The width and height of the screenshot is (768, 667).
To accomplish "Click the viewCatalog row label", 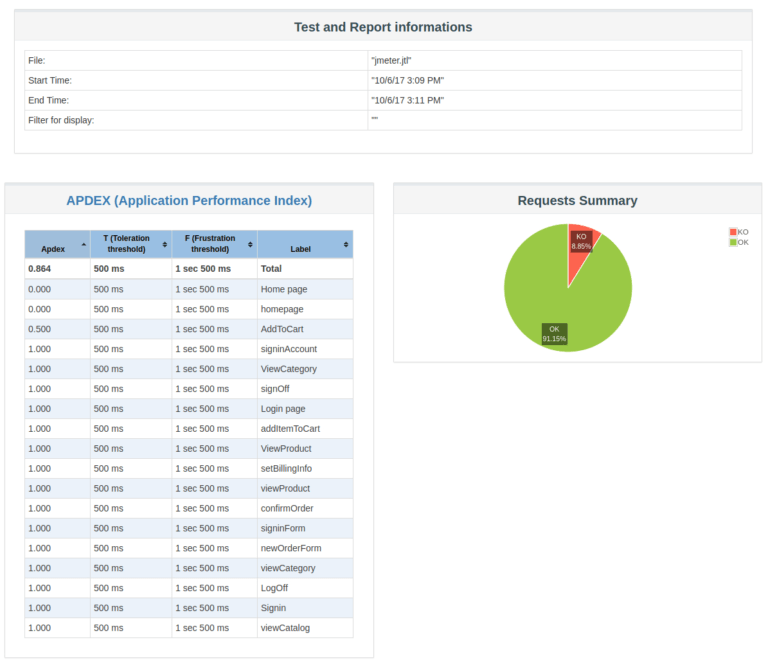I will pyautogui.click(x=285, y=628).
